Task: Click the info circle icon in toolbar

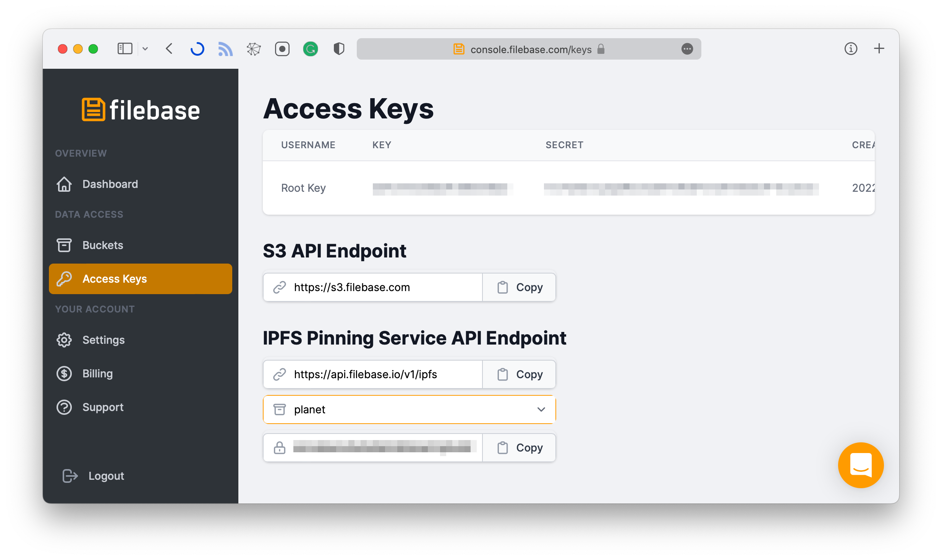Action: click(851, 49)
